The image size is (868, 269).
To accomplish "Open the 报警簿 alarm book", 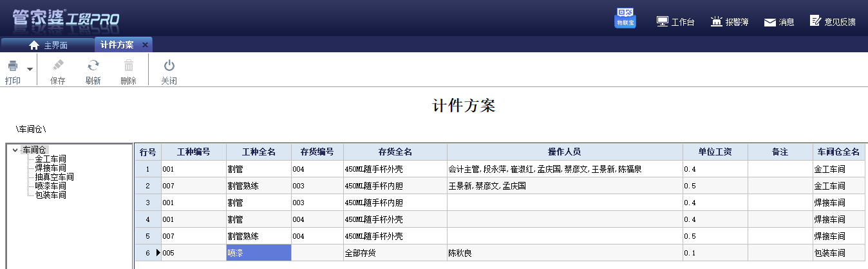I will point(729,21).
